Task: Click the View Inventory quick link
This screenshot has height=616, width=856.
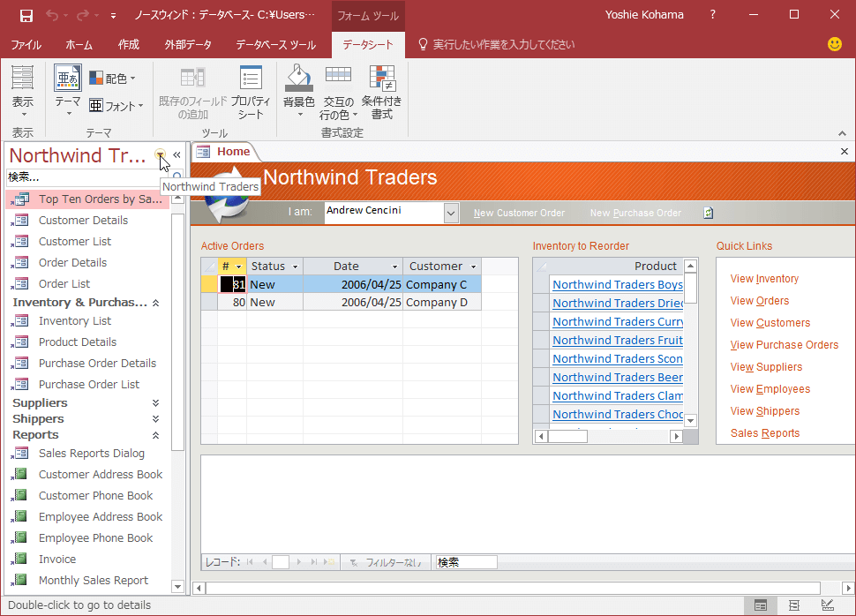Action: 764,279
